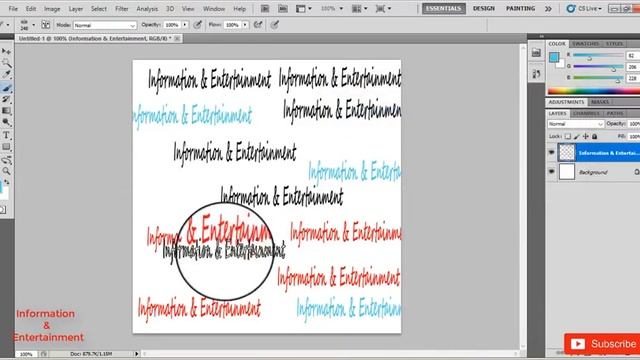Open the brush Mode dropdown
Viewport: 640px width, 360px height.
pyautogui.click(x=105, y=25)
